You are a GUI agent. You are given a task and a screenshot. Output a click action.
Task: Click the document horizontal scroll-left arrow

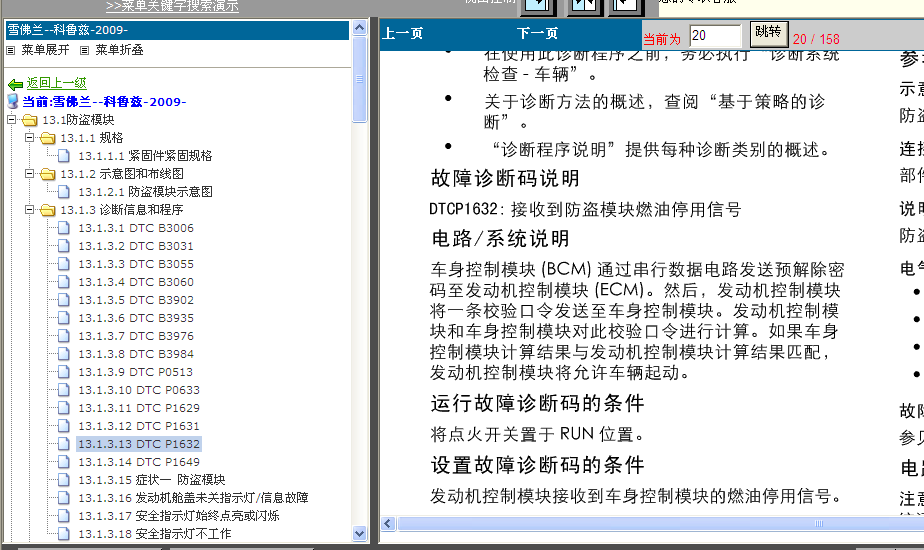click(388, 523)
